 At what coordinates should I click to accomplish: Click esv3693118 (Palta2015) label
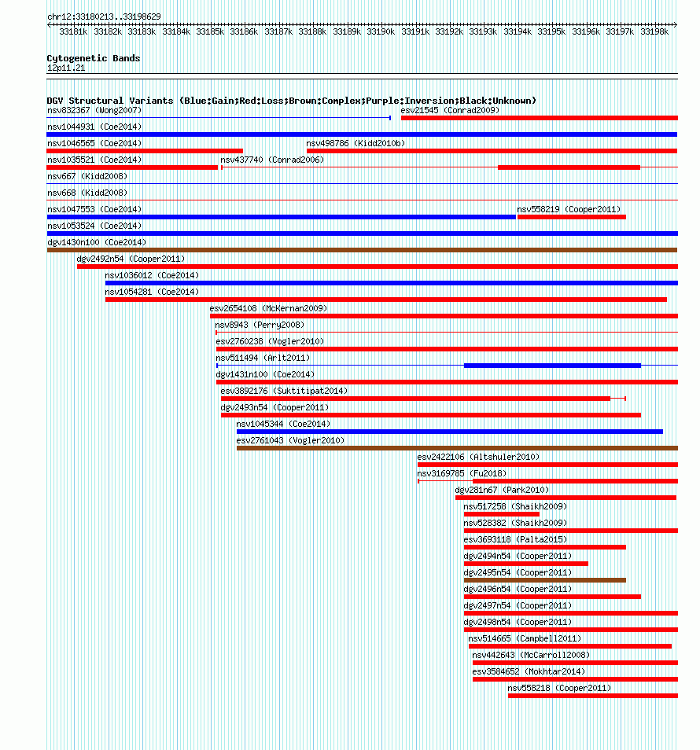pos(515,539)
